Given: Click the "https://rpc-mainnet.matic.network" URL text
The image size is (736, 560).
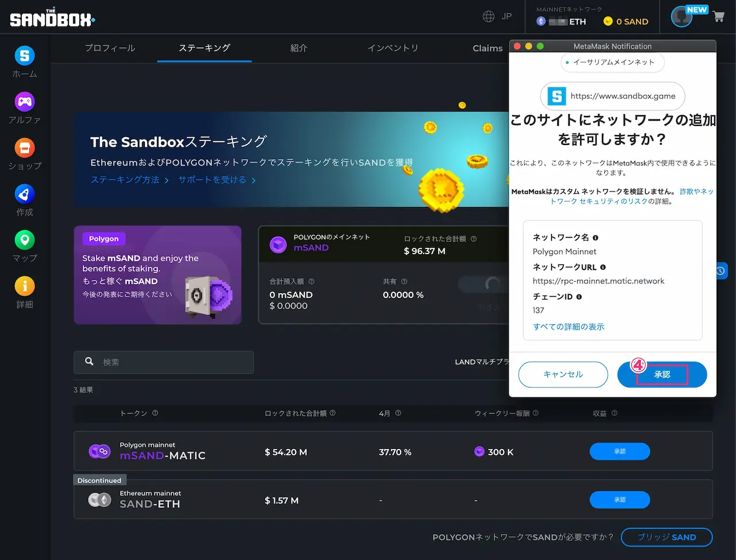Looking at the screenshot, I should (x=599, y=281).
